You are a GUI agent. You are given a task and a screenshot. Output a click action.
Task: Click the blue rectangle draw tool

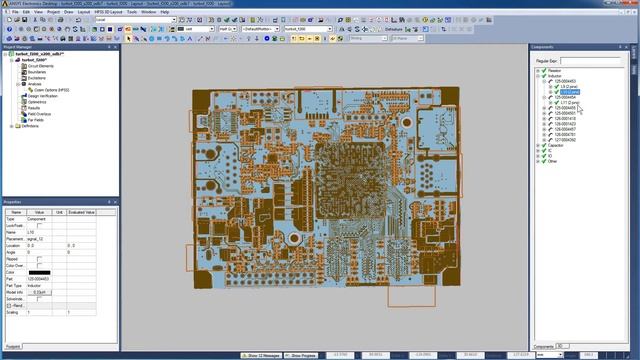[x=159, y=39]
